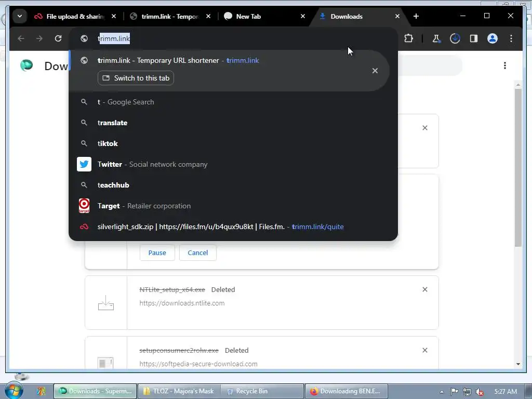Screen dimensions: 532x399
Task: Click the Twitter bird icon
Action: click(x=84, y=164)
